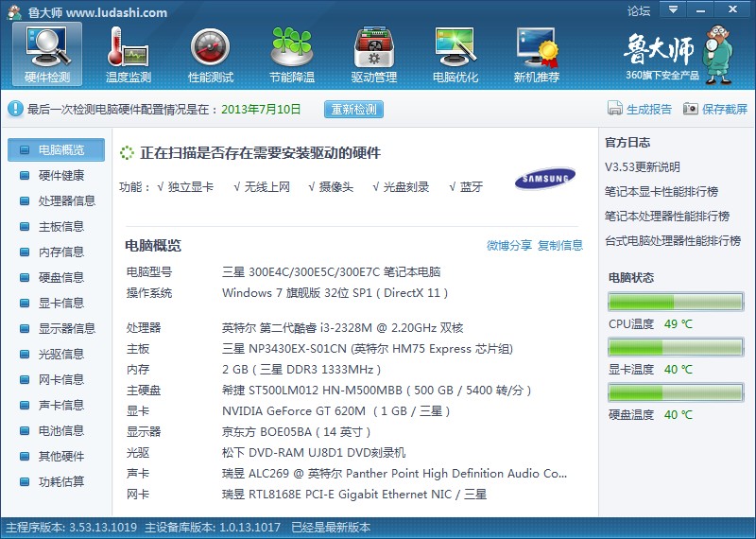The height and width of the screenshot is (539, 756).
Task: Click the 光盘刻录 feature label
Action: pos(406,186)
